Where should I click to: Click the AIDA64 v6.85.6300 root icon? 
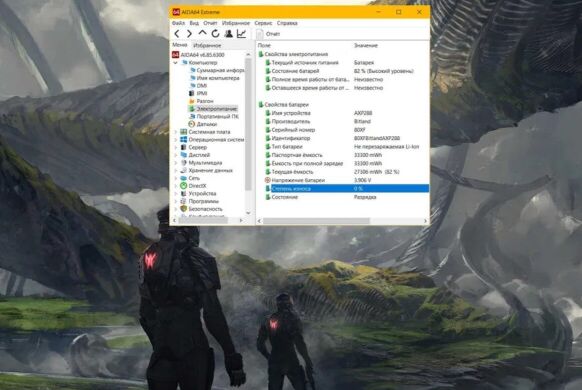click(x=176, y=55)
